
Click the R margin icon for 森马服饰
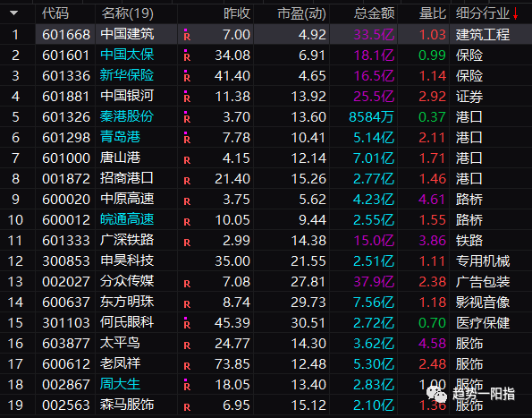pos(187,407)
